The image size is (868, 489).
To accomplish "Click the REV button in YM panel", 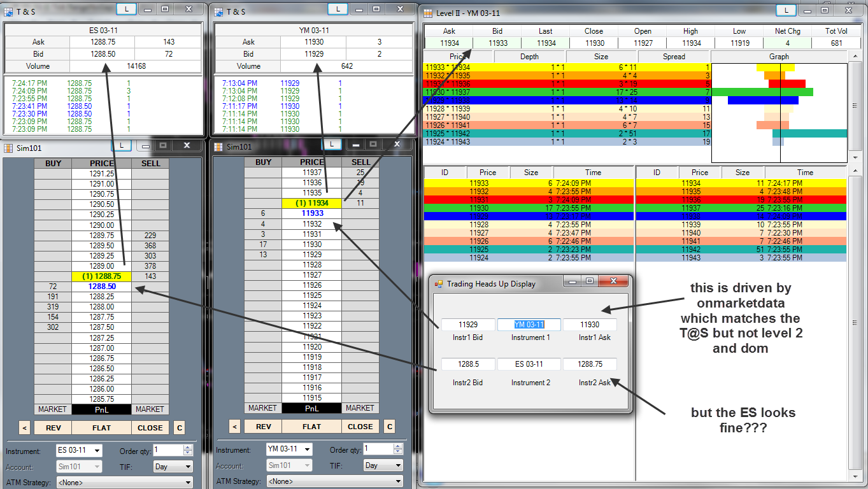I will 263,427.
